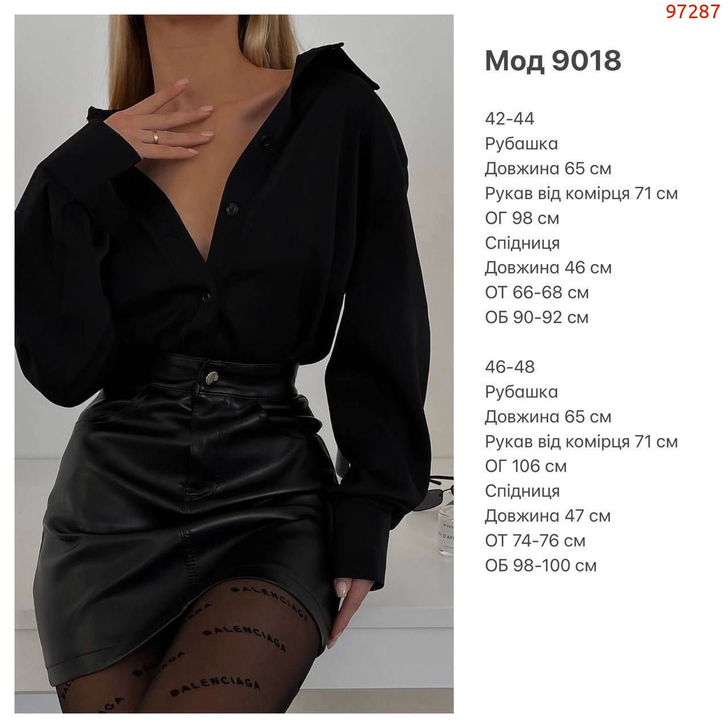Click the first Рубашка text line
Image resolution: width=728 pixels, height=728 pixels.
tap(522, 144)
